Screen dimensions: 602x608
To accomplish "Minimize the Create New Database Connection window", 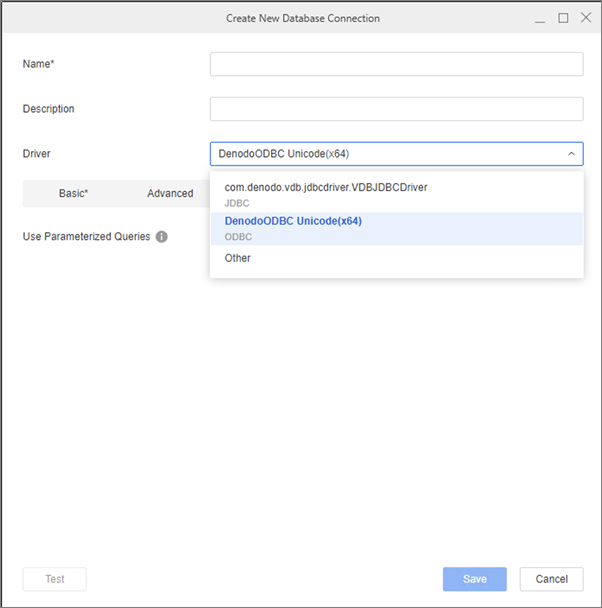I will pos(540,18).
